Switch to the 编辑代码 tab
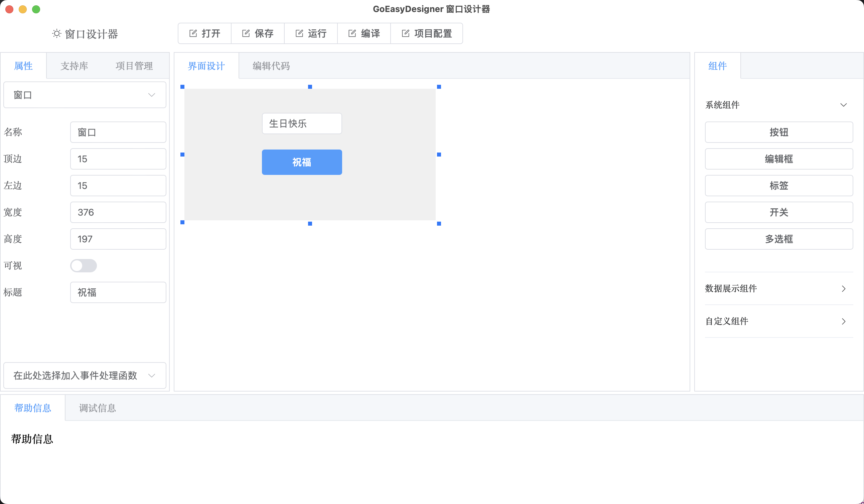The width and height of the screenshot is (864, 504). click(271, 66)
